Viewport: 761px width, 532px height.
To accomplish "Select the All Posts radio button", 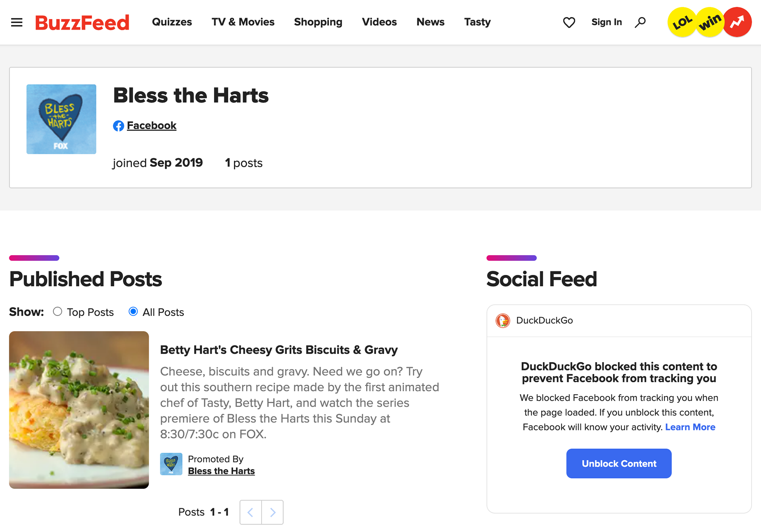I will (133, 312).
